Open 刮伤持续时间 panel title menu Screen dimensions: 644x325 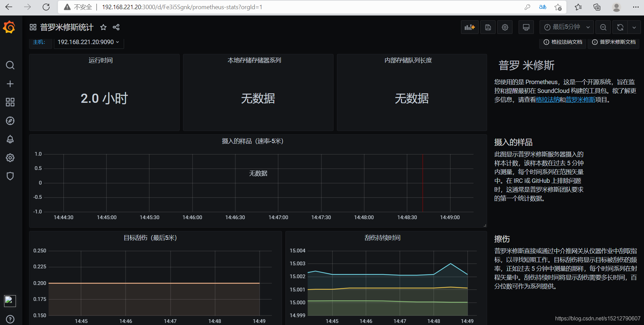coord(382,238)
